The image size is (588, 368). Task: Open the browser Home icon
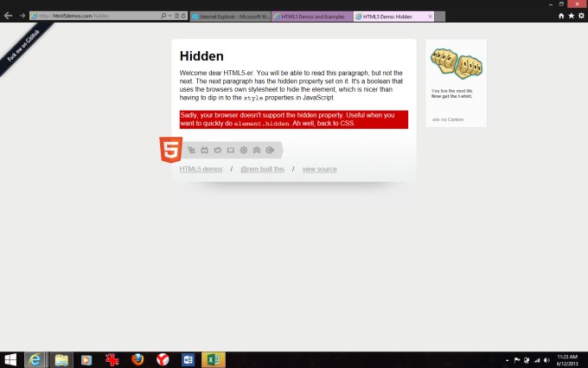pyautogui.click(x=561, y=16)
